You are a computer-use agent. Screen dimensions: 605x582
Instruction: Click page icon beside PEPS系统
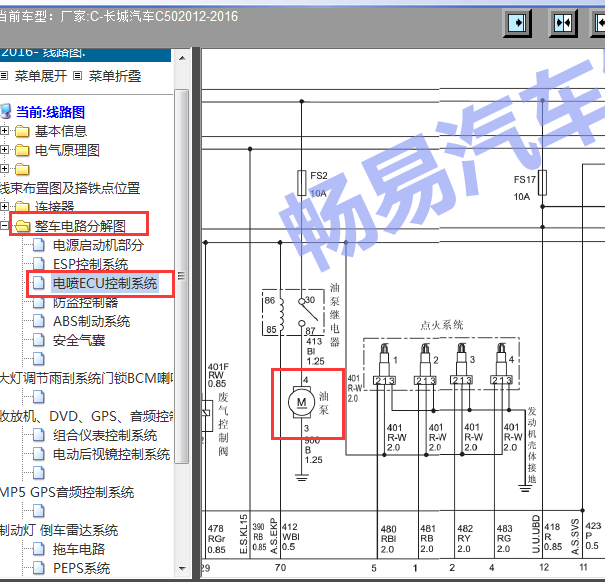(38, 568)
